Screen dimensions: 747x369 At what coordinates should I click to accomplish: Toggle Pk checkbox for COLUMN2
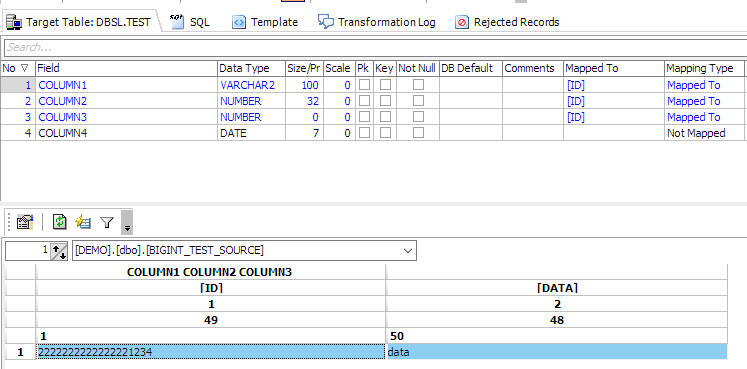(x=364, y=100)
